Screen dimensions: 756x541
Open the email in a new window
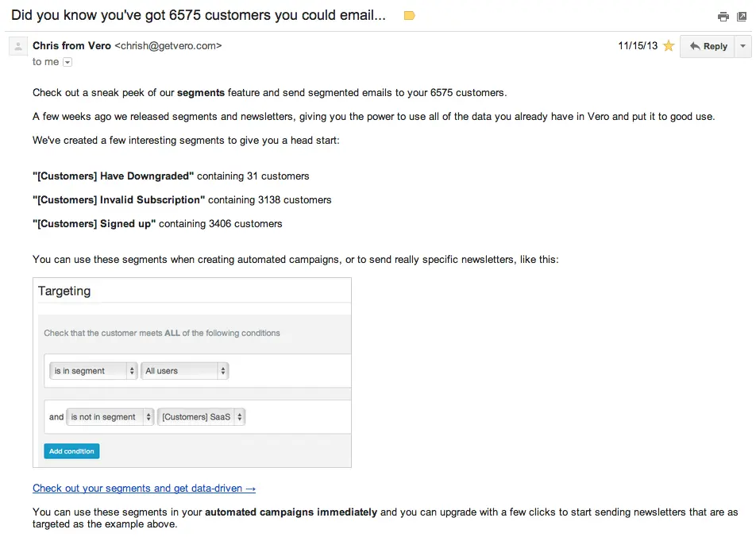coord(741,17)
